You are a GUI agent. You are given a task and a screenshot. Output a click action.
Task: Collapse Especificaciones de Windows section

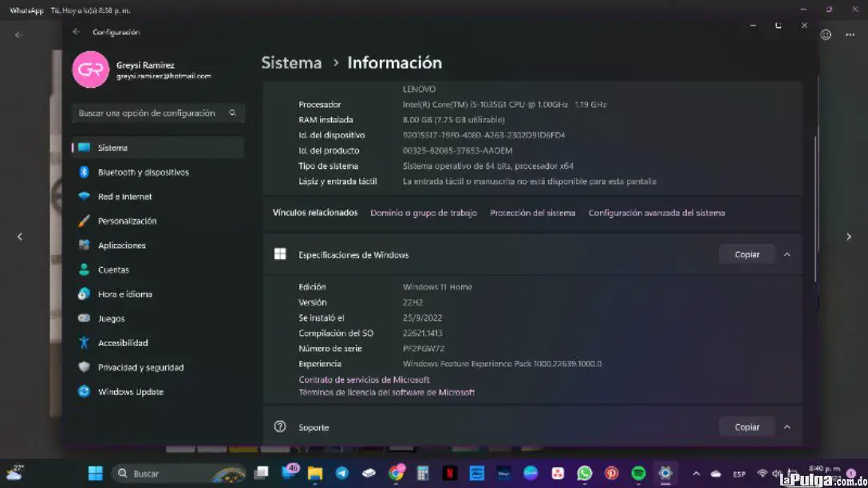pyautogui.click(x=787, y=254)
